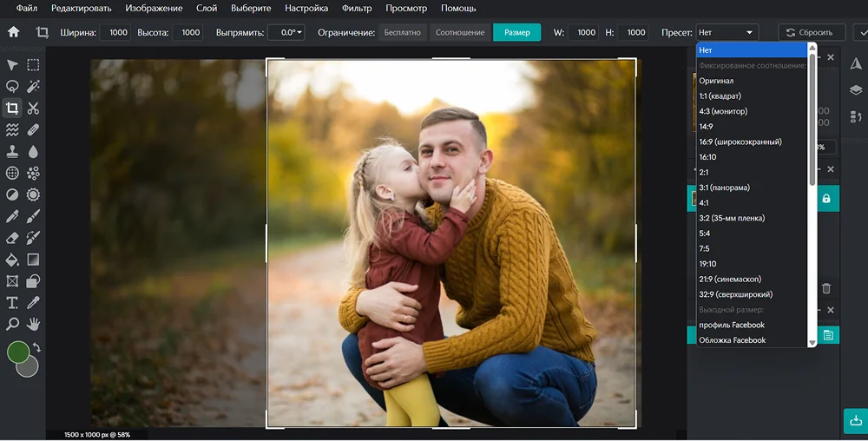Open the "Изображение" menu

pos(154,8)
